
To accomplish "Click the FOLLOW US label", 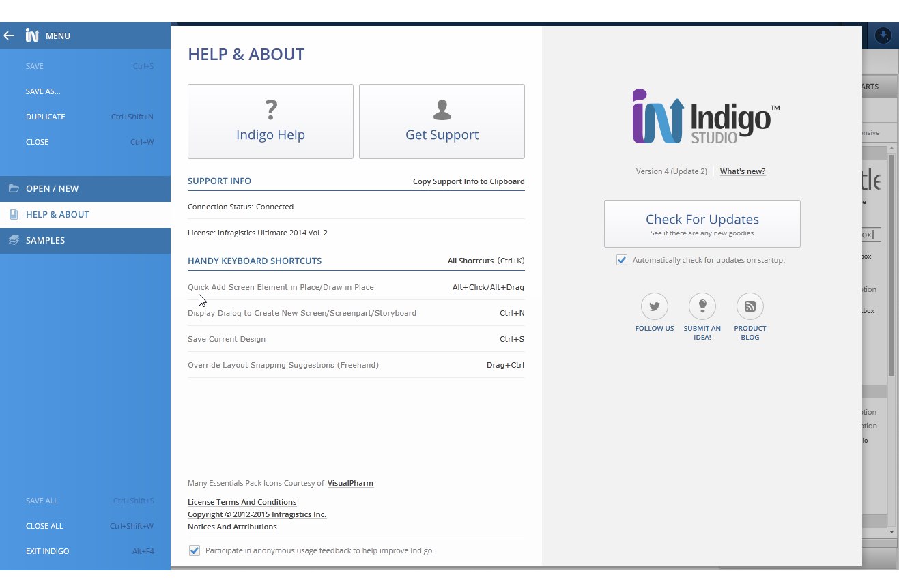I will point(654,329).
